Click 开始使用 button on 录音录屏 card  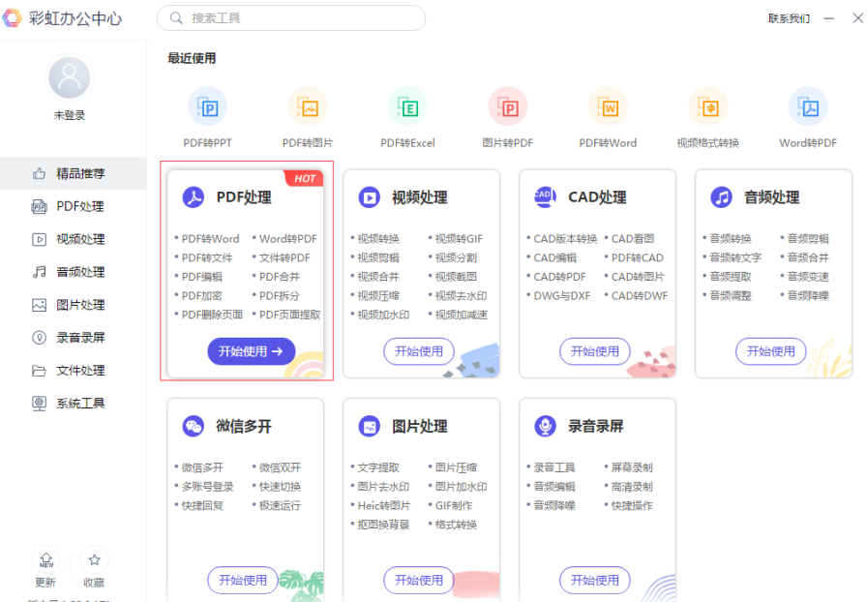tap(595, 580)
